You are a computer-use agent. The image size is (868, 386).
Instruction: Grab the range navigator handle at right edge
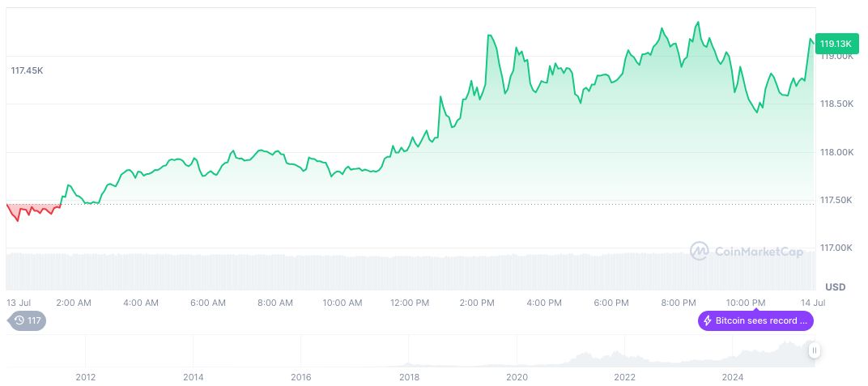(x=815, y=350)
